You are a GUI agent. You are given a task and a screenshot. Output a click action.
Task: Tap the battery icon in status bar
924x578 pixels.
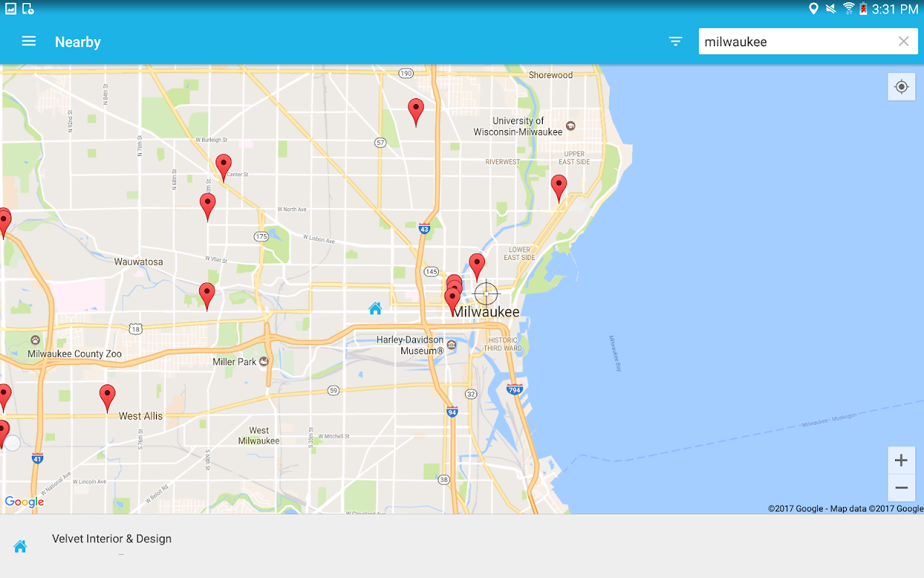coord(863,9)
